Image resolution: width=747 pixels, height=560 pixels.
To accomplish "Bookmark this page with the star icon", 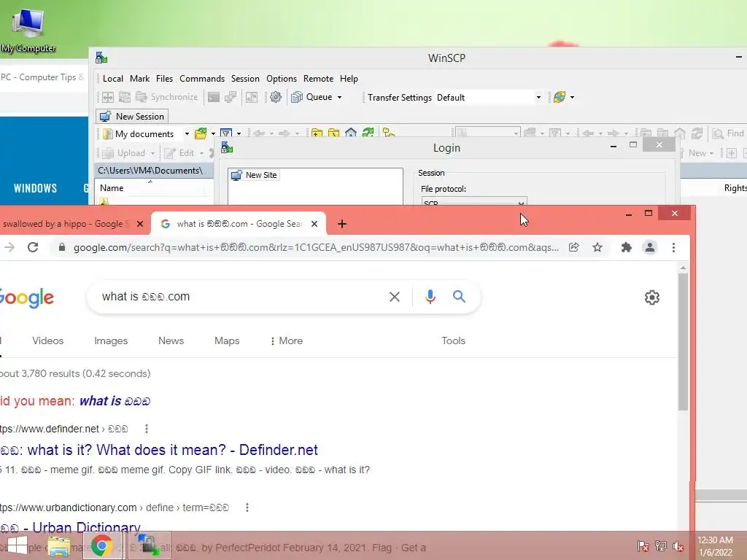I will (597, 247).
